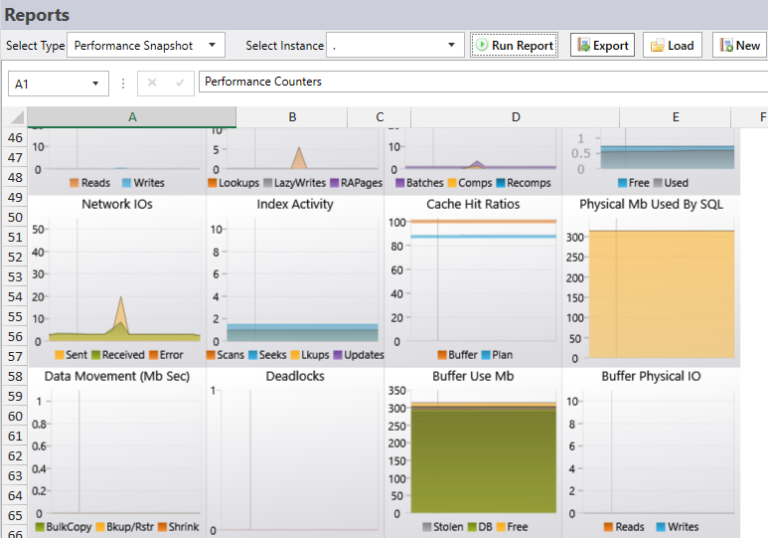Click the New report icon
768x538 pixels.
pos(725,45)
